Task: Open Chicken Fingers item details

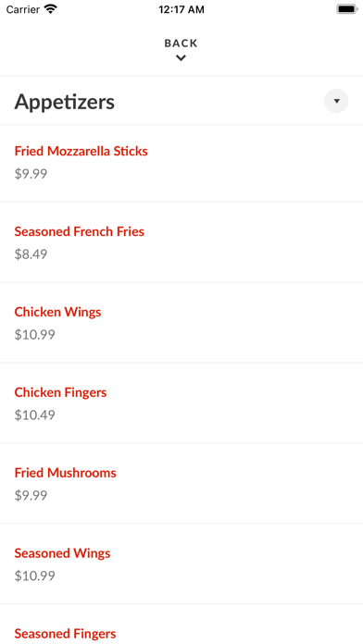Action: [x=181, y=402]
